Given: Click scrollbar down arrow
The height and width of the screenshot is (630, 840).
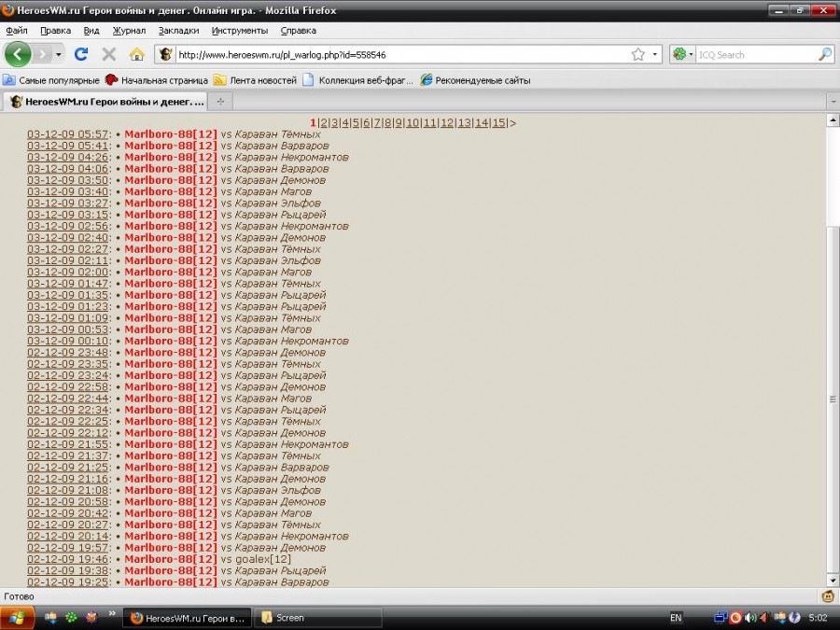Looking at the screenshot, I should (x=833, y=581).
